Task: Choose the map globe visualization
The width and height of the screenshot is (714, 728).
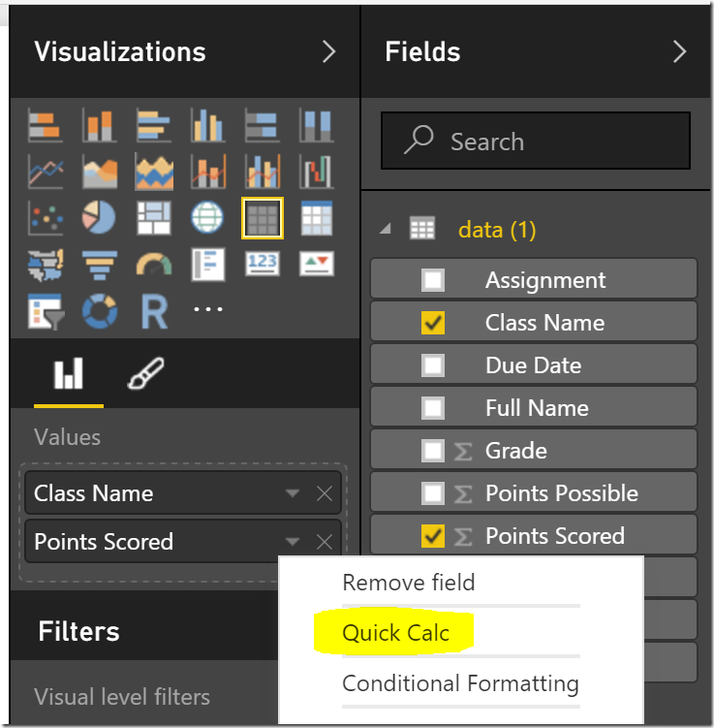Action: tap(207, 218)
